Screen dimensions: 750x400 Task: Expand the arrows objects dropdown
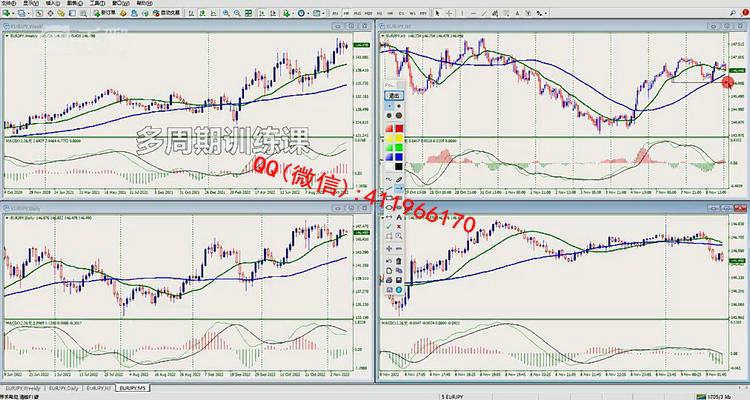(546, 13)
